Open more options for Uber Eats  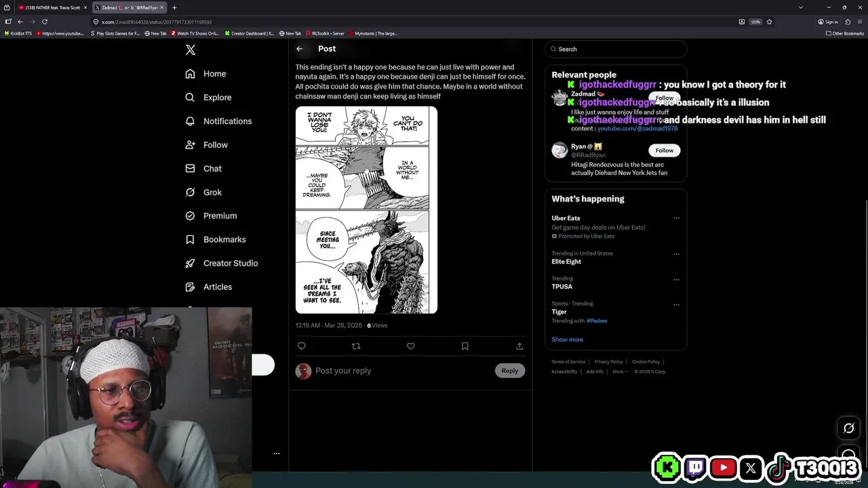tap(676, 218)
